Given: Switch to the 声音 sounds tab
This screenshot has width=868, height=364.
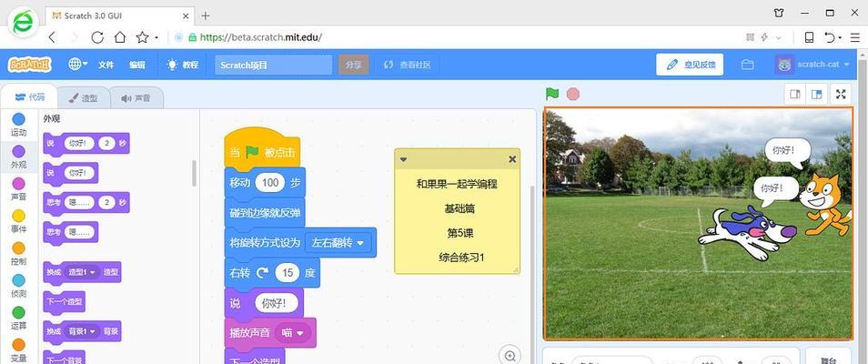Looking at the screenshot, I should [136, 98].
